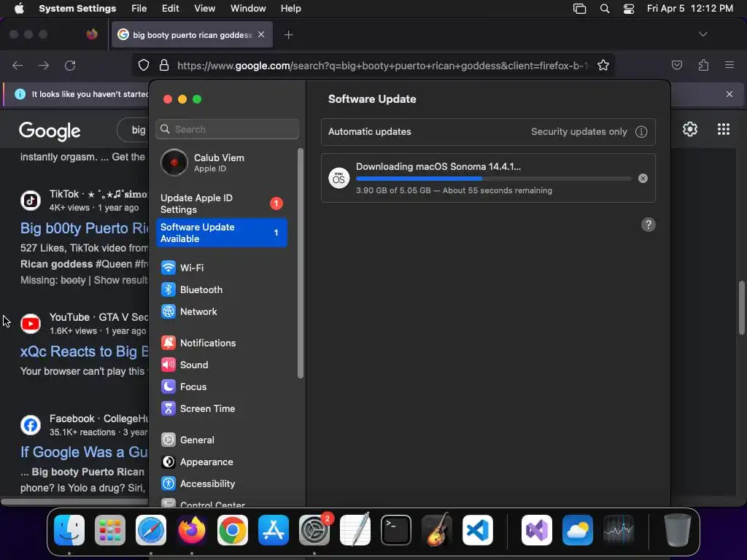Open Terminal from the Dock
The image size is (747, 560).
pos(396,530)
